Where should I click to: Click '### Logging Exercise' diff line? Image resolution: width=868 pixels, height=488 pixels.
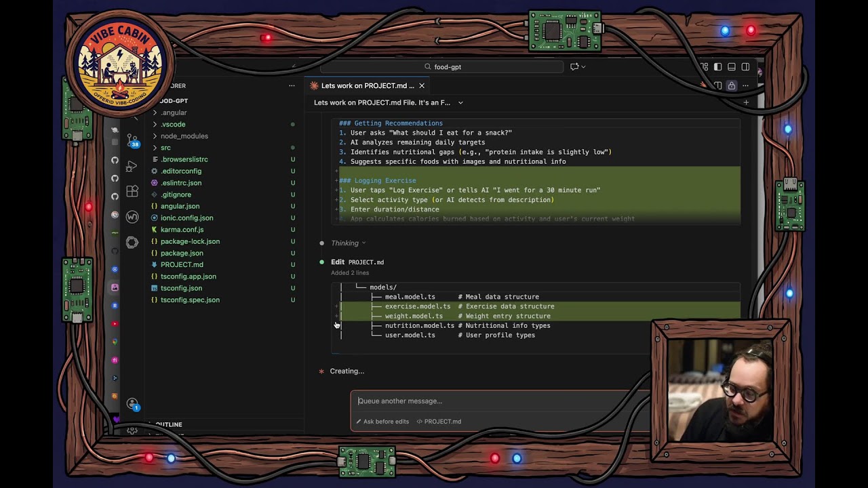tap(378, 180)
